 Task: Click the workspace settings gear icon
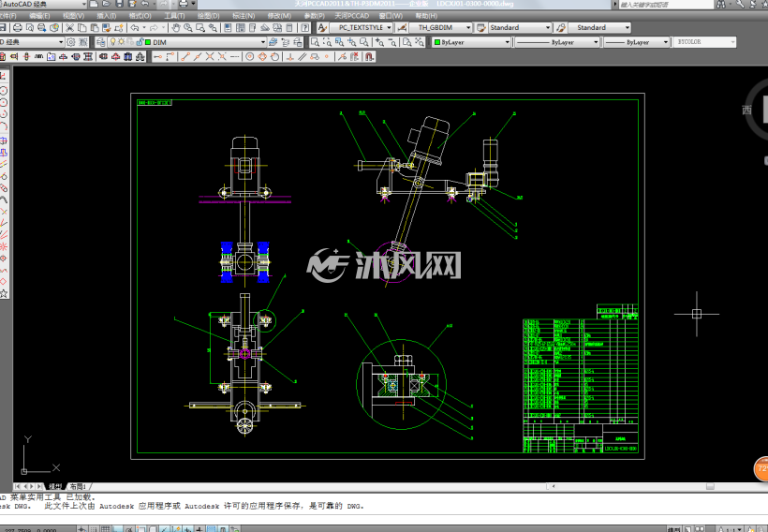[x=71, y=42]
